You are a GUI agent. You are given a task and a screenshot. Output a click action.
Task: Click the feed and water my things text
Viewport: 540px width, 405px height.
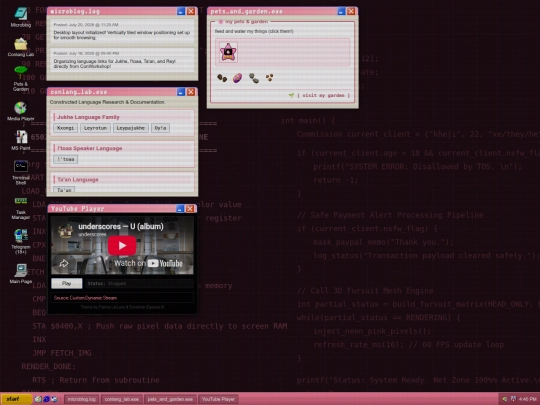[254, 31]
